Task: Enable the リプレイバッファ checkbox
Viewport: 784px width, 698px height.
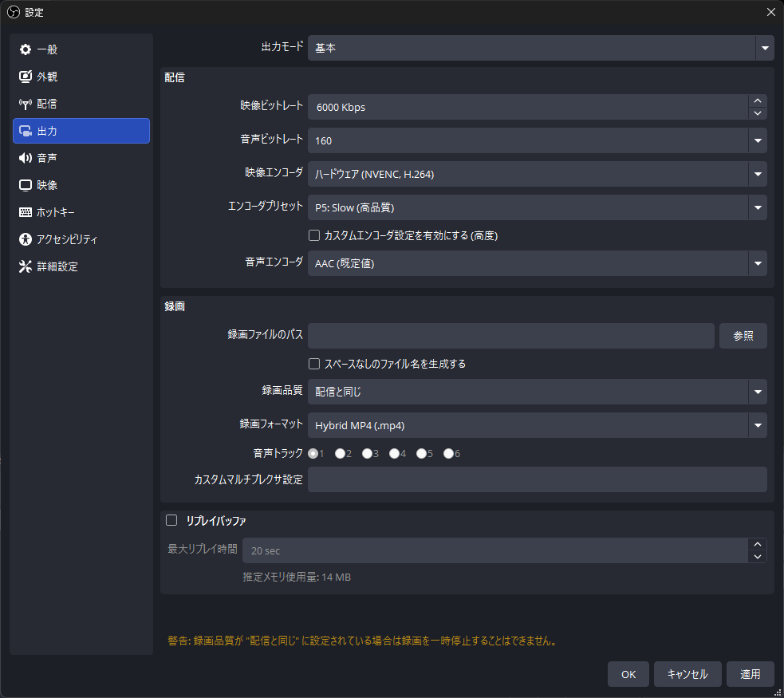Action: coord(171,520)
